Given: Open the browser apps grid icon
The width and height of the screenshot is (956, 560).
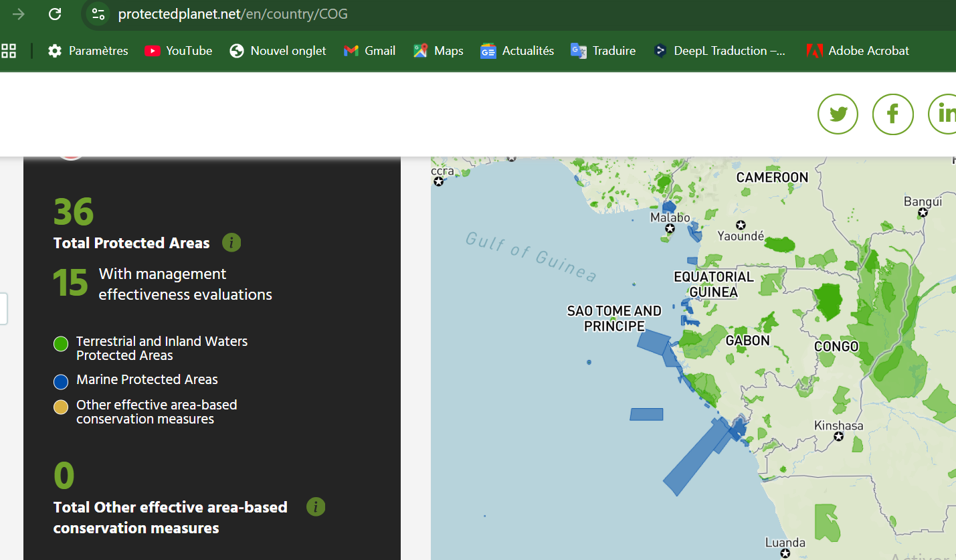Looking at the screenshot, I should click(x=9, y=51).
